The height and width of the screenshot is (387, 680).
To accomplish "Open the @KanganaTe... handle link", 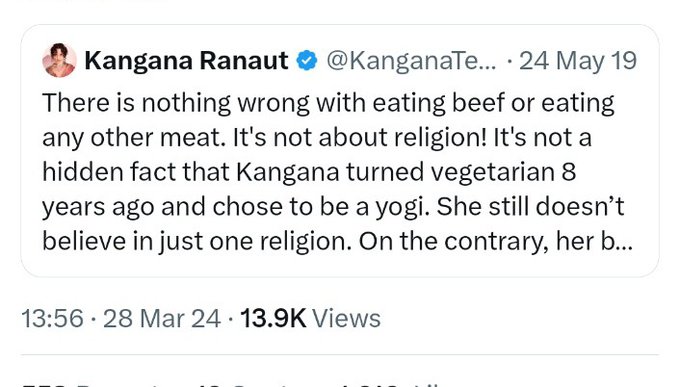I will [411, 61].
